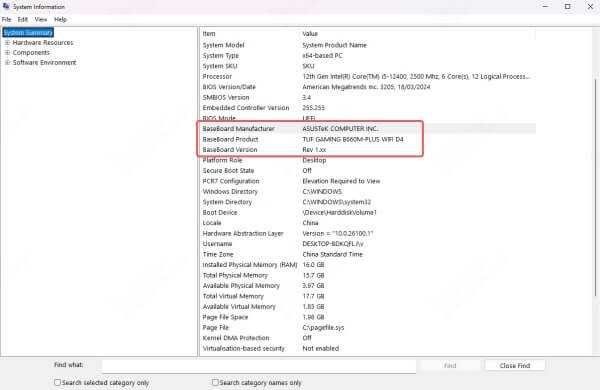This screenshot has height=390, width=600.
Task: Select the Boot Device row
Action: click(368, 212)
